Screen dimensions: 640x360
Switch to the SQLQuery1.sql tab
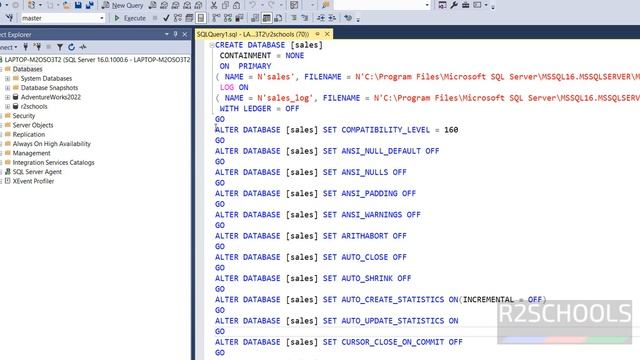[253, 34]
